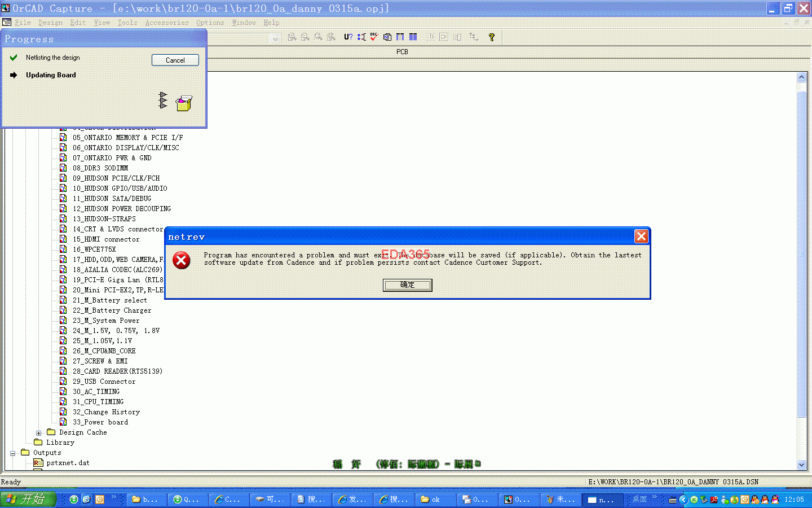This screenshot has height=508, width=812.
Task: Run the design rules check (DRC) icon
Action: coord(374,37)
